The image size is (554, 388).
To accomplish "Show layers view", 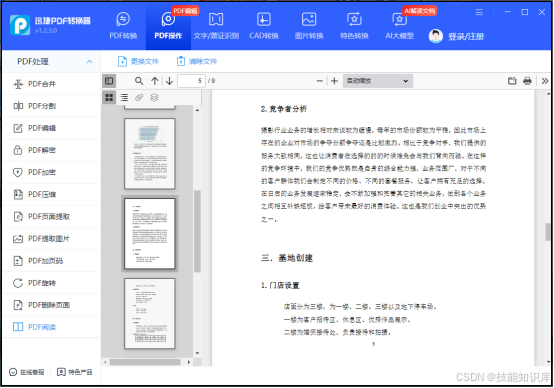I will 154,98.
